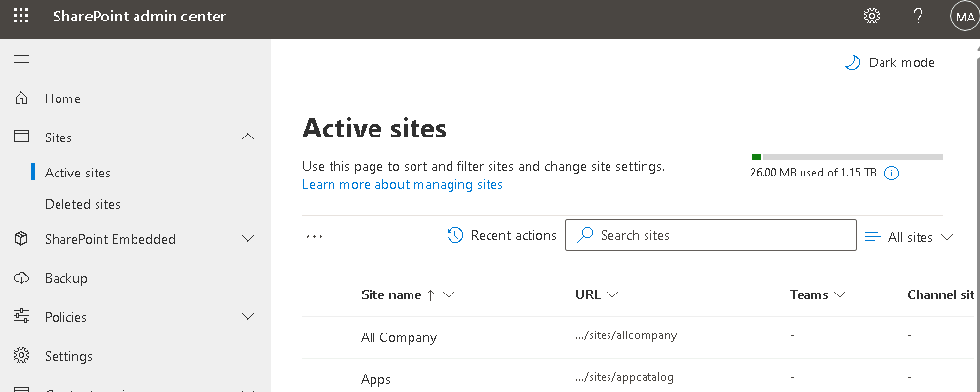Click the All sites filter lines icon
Screen dimensions: 980x392
click(872, 237)
